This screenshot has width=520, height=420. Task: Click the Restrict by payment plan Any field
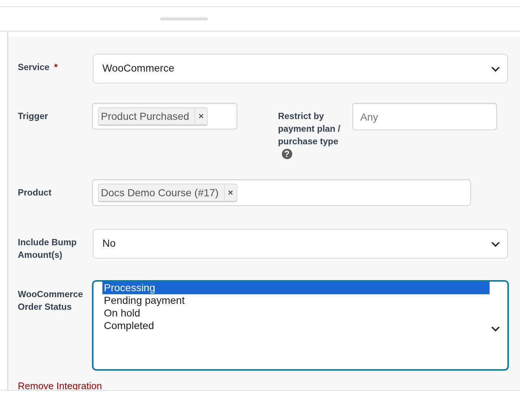point(425,117)
